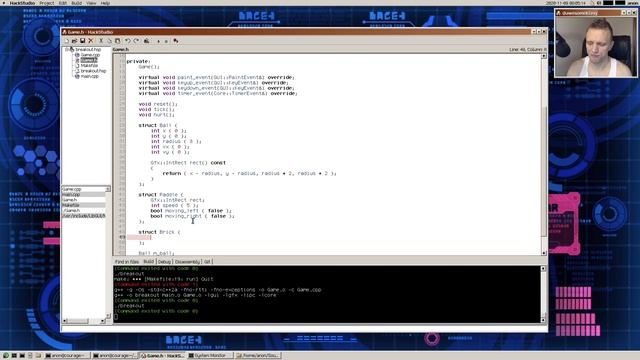Select Makefile in the open files list
Image resolution: width=640 pixels, height=360 pixels.
[83, 205]
